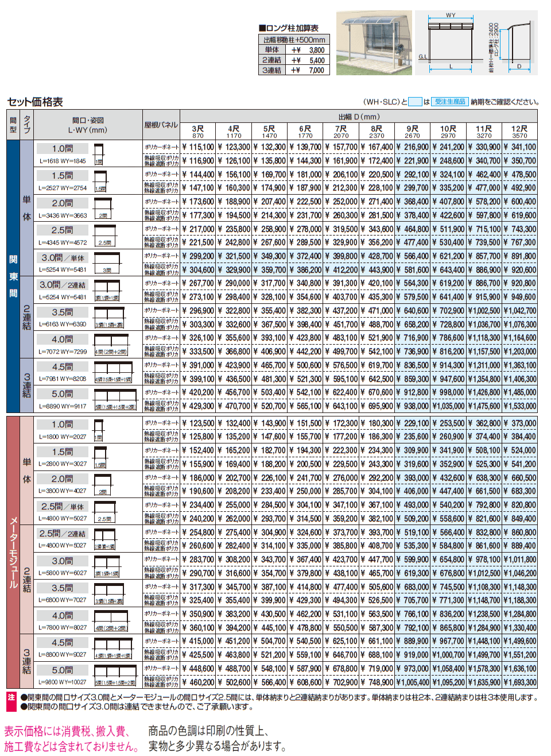This screenshot has width=551, height=756.
Task: Click the メーターモジュール 4.5間 frame diagram icon
Action: coord(114,649)
